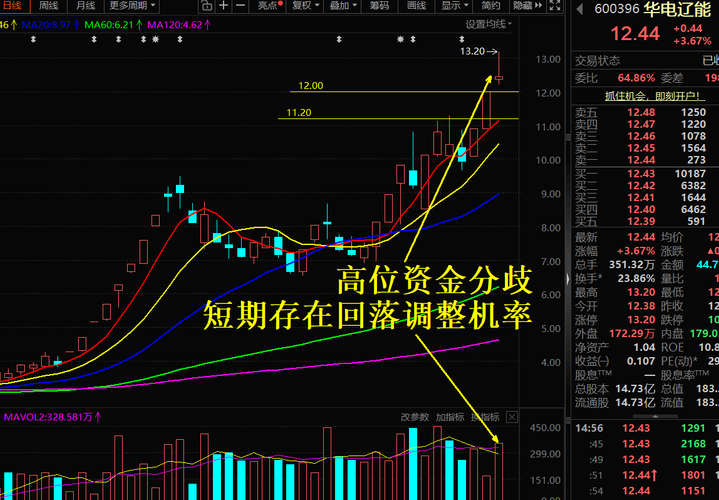Click 13.00 on the price axis

[x=548, y=59]
